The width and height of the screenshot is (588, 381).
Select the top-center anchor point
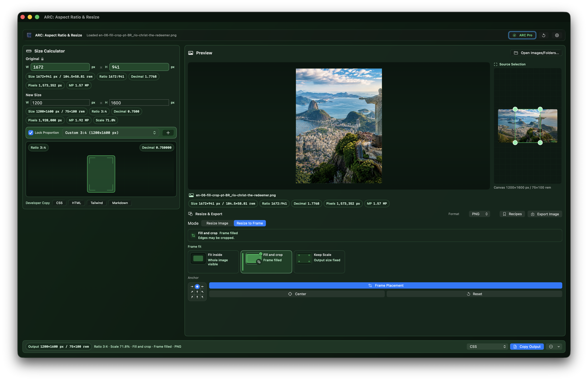[197, 287]
